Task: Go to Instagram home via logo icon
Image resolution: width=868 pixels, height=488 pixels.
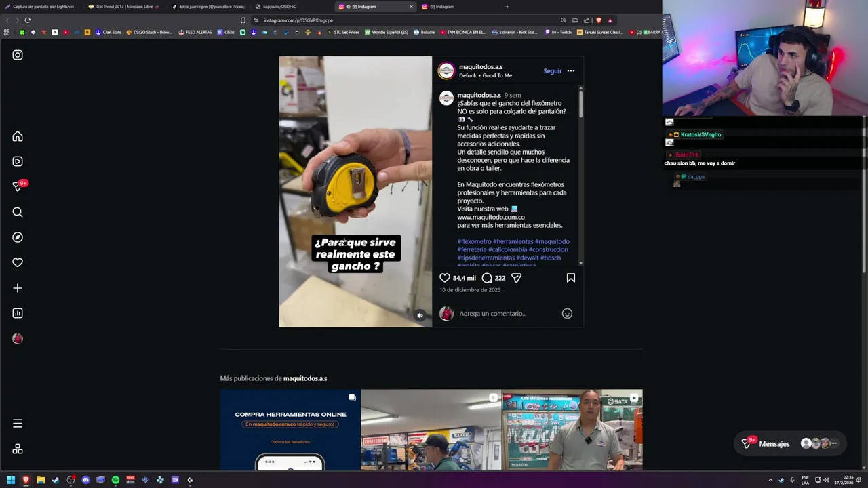Action: pos(18,55)
